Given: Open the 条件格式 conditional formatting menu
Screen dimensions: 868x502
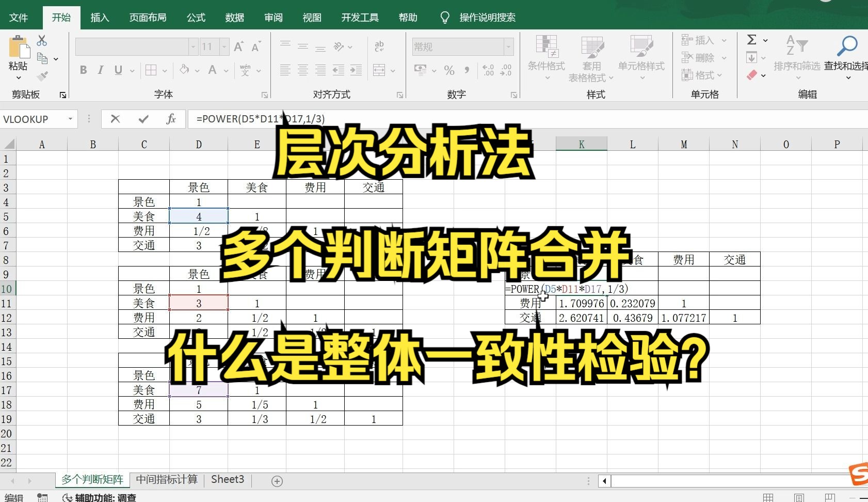Looking at the screenshot, I should (546, 58).
